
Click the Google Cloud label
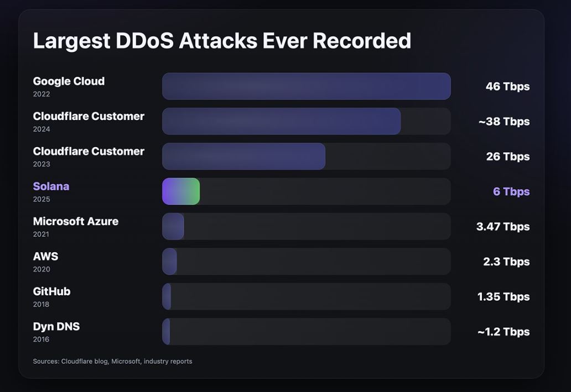pyautogui.click(x=68, y=81)
